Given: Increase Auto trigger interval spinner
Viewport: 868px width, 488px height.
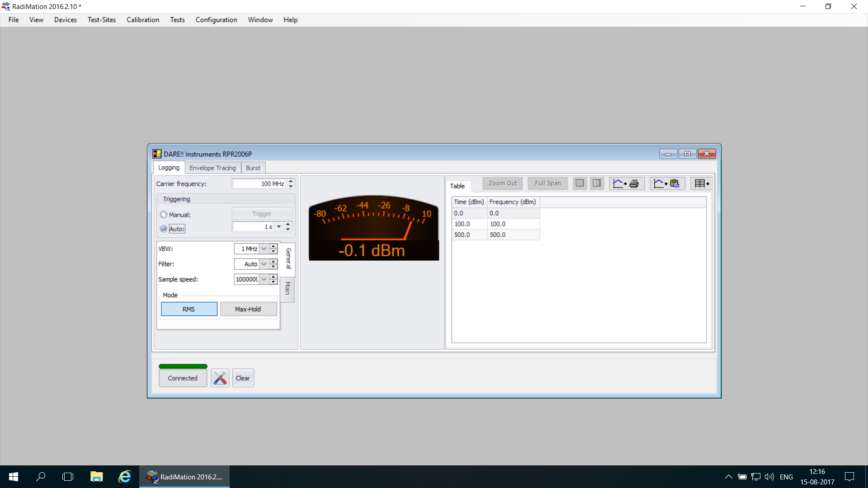Looking at the screenshot, I should click(288, 224).
